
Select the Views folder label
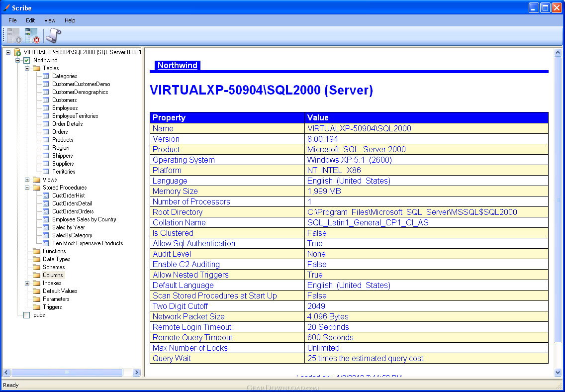[50, 180]
